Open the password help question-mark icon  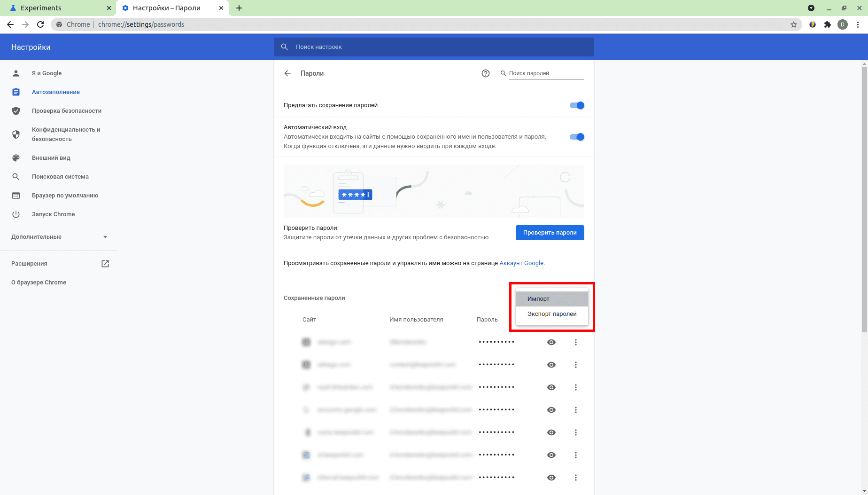click(486, 73)
